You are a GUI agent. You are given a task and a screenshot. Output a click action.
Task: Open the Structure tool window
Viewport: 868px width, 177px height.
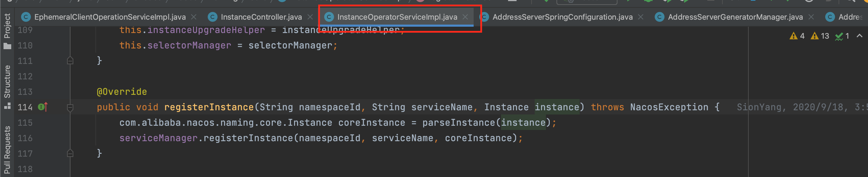point(7,86)
